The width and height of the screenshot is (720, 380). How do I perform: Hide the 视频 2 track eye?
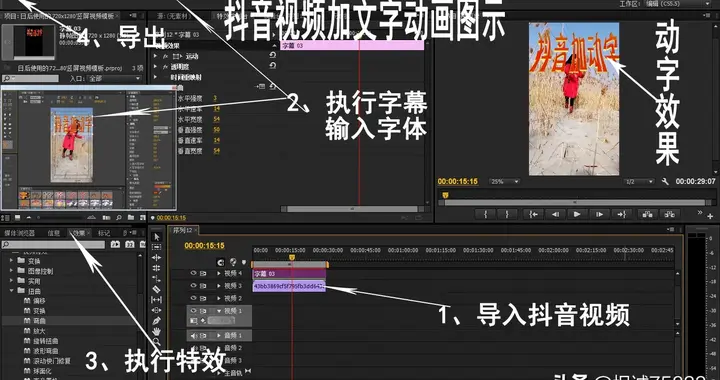(193, 298)
